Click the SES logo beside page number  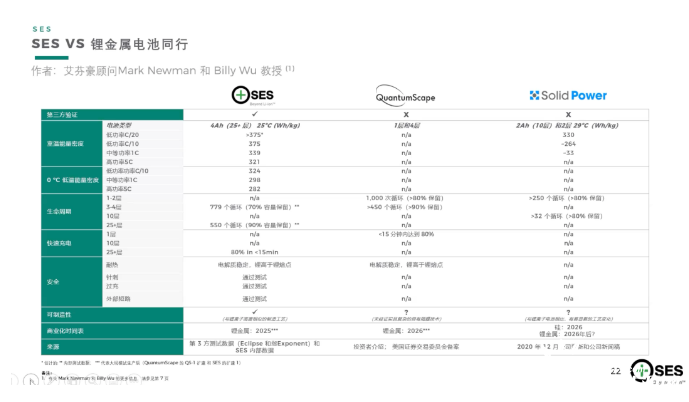pyautogui.click(x=657, y=372)
